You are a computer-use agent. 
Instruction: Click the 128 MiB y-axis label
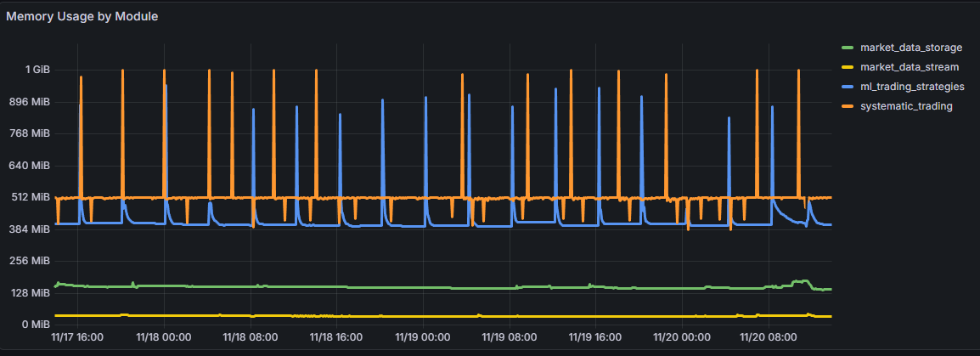coord(32,293)
